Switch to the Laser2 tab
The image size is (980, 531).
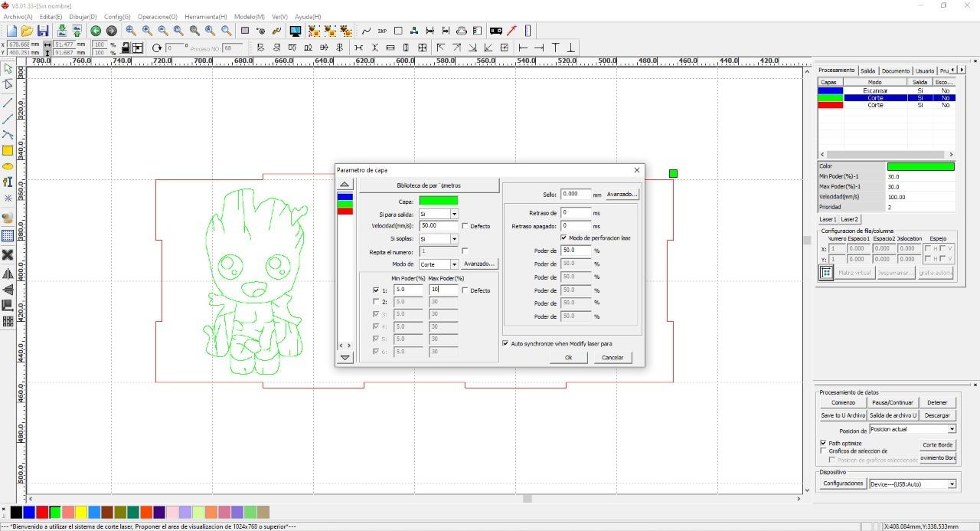coord(850,219)
